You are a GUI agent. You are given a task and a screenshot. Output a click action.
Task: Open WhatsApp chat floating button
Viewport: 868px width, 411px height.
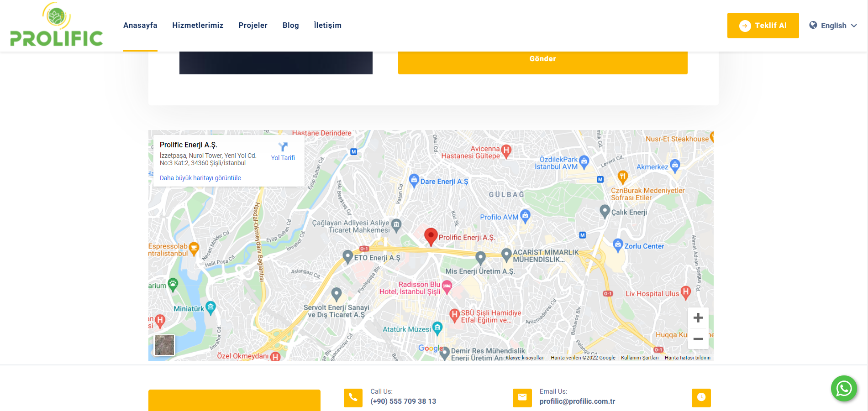(844, 389)
